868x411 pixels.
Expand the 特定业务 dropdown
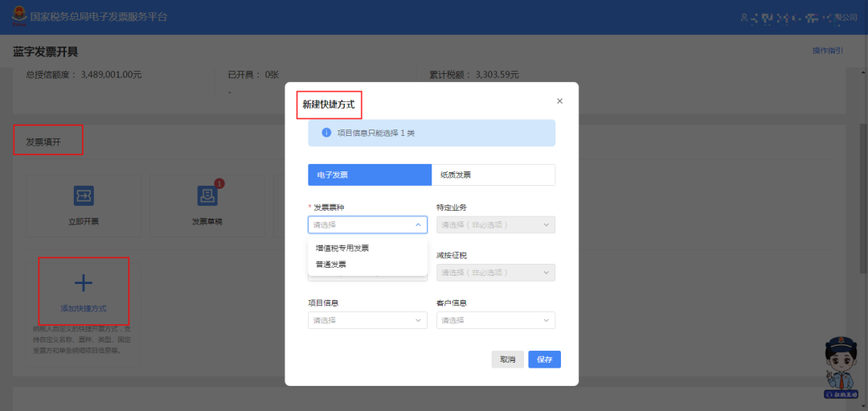point(495,225)
